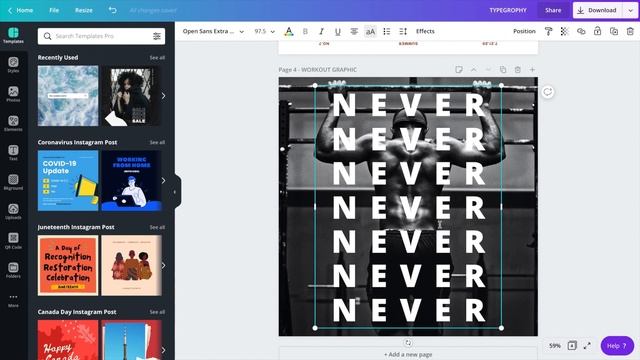Toggle underline formatting
Image resolution: width=640 pixels, height=360 pixels.
338,31
